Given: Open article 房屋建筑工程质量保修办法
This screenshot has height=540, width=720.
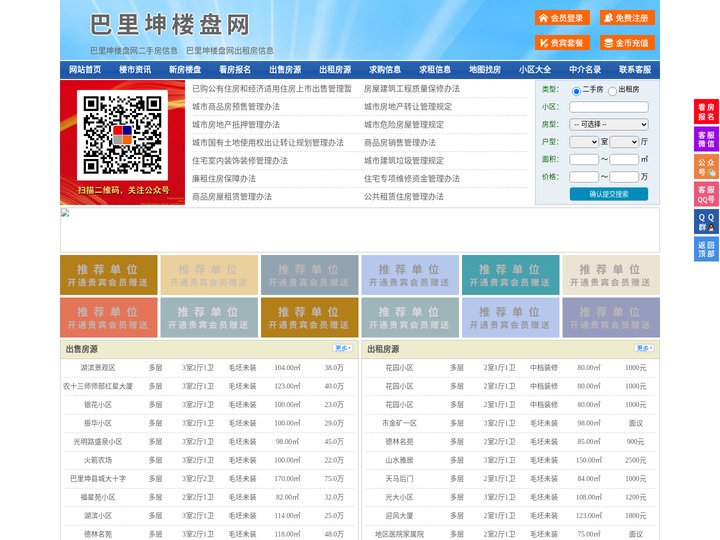Looking at the screenshot, I should (x=412, y=89).
